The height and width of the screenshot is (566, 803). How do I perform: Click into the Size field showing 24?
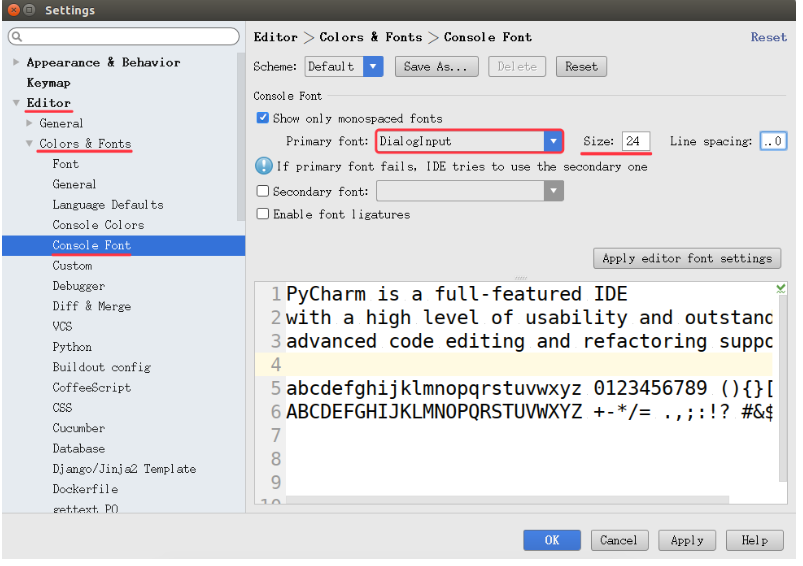(x=636, y=141)
